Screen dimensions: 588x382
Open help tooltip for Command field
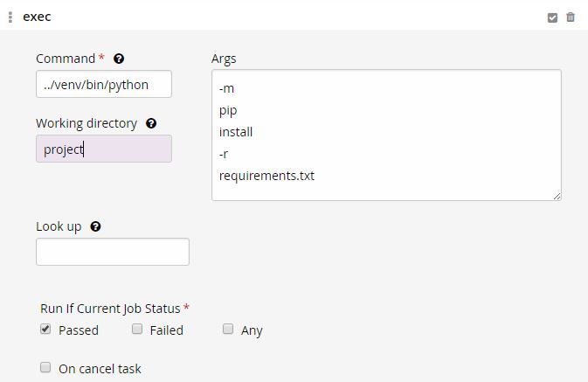pyautogui.click(x=119, y=59)
